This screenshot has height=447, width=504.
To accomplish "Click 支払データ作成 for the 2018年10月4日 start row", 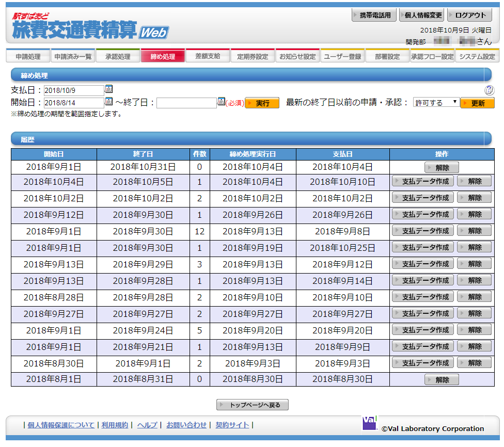I will point(422,182).
